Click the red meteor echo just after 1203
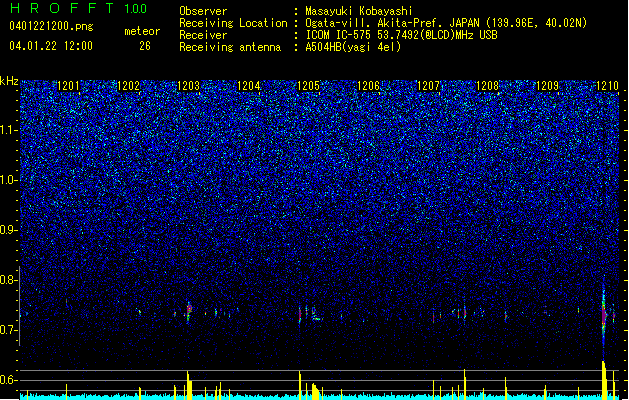The width and height of the screenshot is (629, 400). pos(189,311)
